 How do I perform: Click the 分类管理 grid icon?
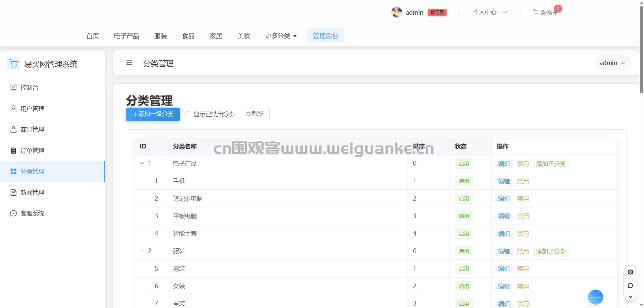point(13,171)
